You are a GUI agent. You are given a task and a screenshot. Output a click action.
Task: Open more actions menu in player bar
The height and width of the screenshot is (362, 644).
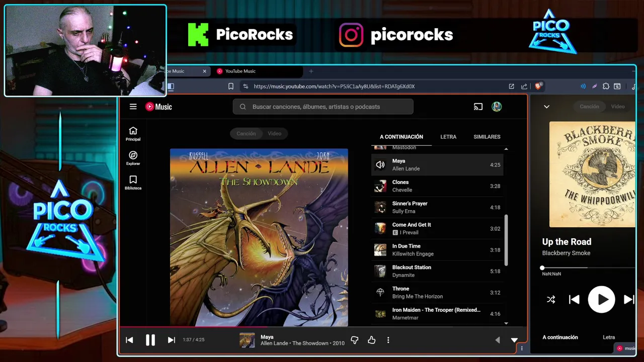tap(388, 340)
